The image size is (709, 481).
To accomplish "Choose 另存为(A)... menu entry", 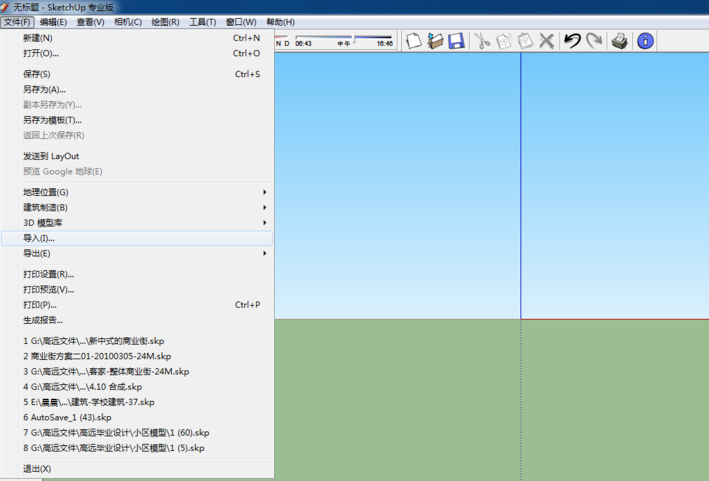I will 137,90.
